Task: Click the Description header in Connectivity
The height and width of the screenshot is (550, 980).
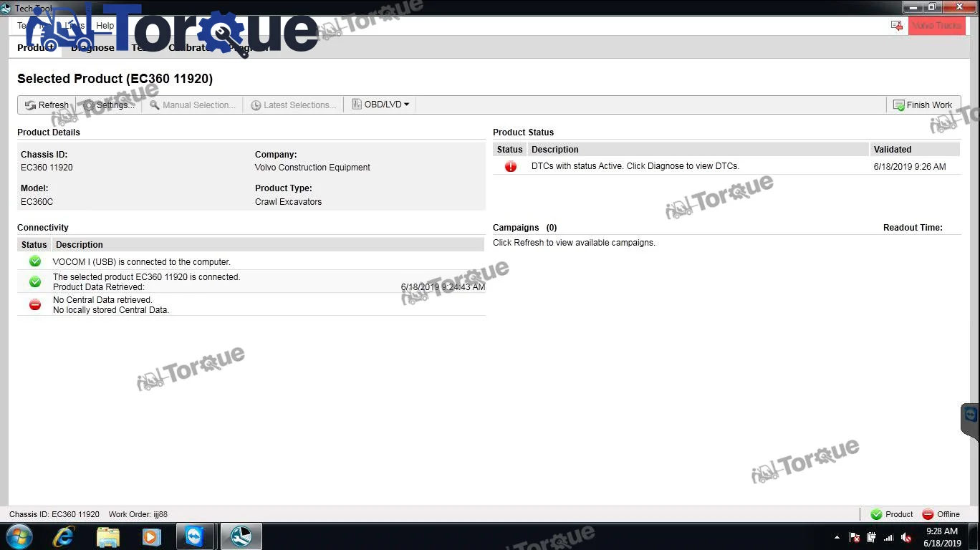Action: pyautogui.click(x=268, y=245)
